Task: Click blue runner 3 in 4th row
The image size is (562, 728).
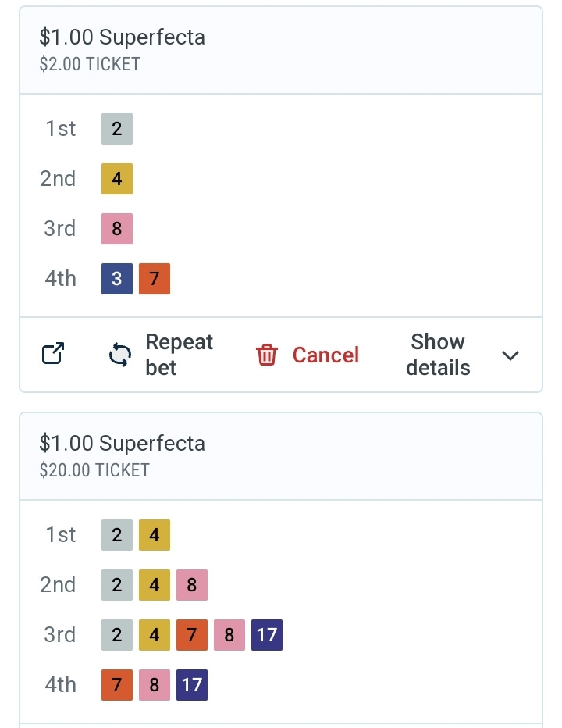Action: coord(117,279)
